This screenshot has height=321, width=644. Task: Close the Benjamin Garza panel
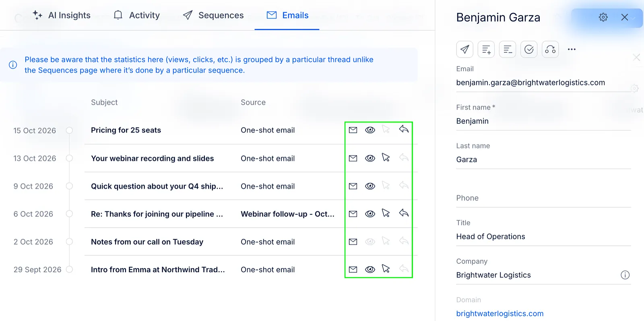pos(624,17)
